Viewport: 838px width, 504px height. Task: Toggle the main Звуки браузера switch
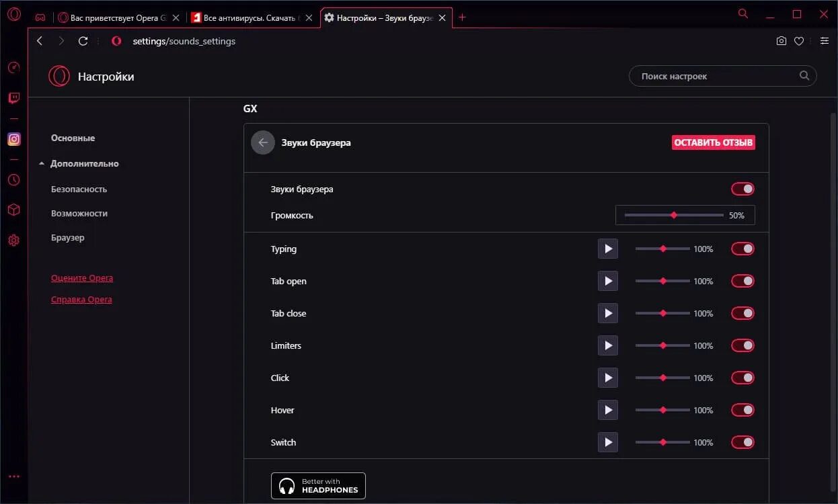[743, 190]
